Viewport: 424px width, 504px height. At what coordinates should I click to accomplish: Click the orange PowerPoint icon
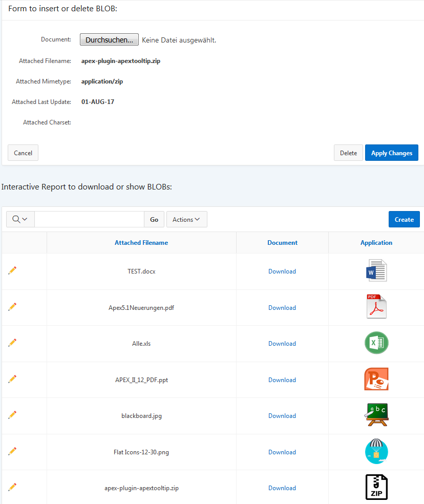(376, 379)
